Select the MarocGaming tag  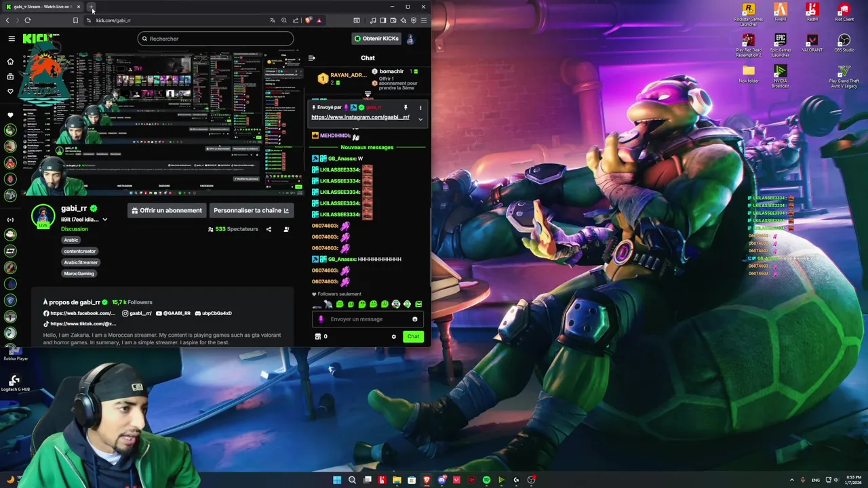(79, 274)
